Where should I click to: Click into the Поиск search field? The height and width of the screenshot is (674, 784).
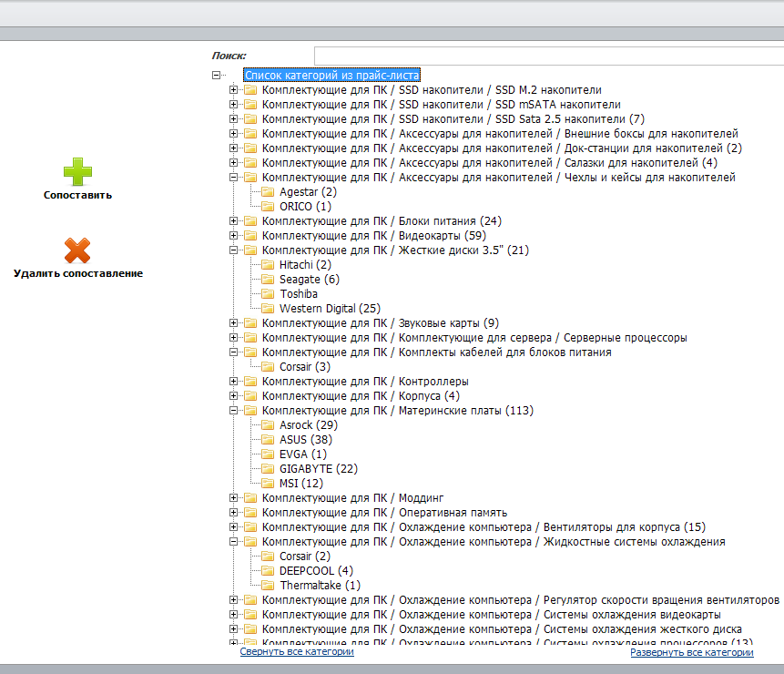click(x=549, y=56)
